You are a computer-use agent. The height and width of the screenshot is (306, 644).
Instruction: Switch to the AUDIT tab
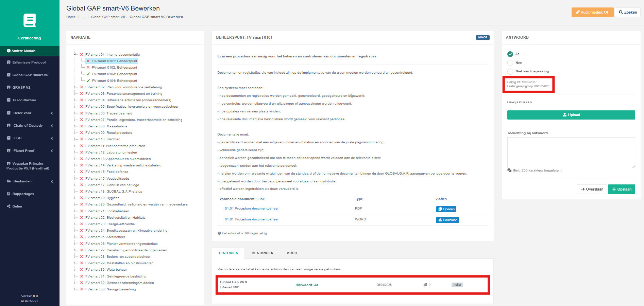[x=292, y=253]
